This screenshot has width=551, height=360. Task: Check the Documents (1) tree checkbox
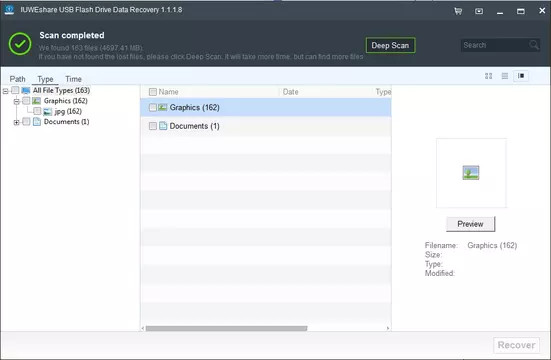pos(26,122)
